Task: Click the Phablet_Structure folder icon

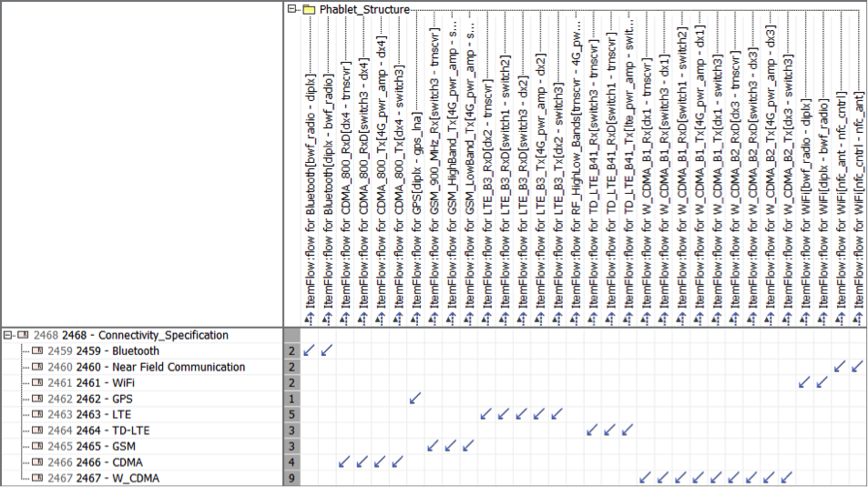Action: coord(309,9)
